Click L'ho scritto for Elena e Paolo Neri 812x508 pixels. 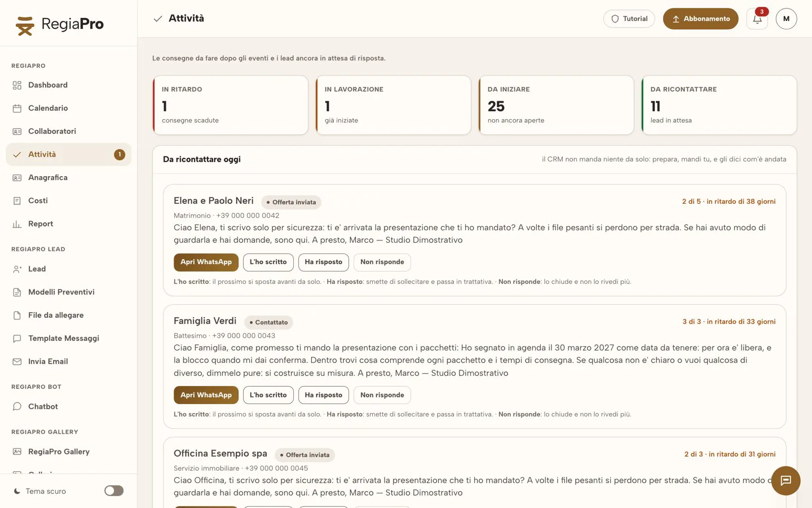(268, 262)
